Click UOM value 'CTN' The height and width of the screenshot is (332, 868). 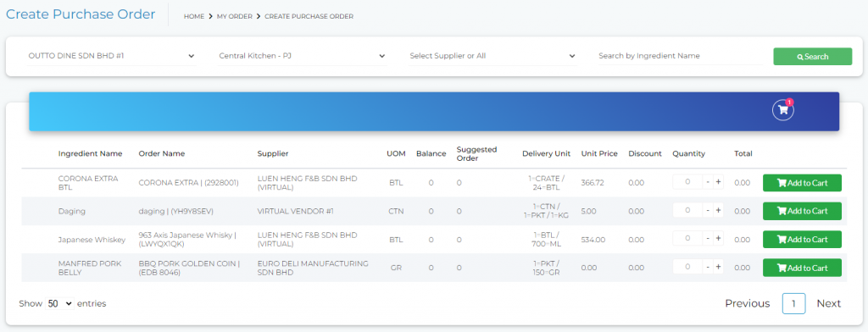point(396,211)
